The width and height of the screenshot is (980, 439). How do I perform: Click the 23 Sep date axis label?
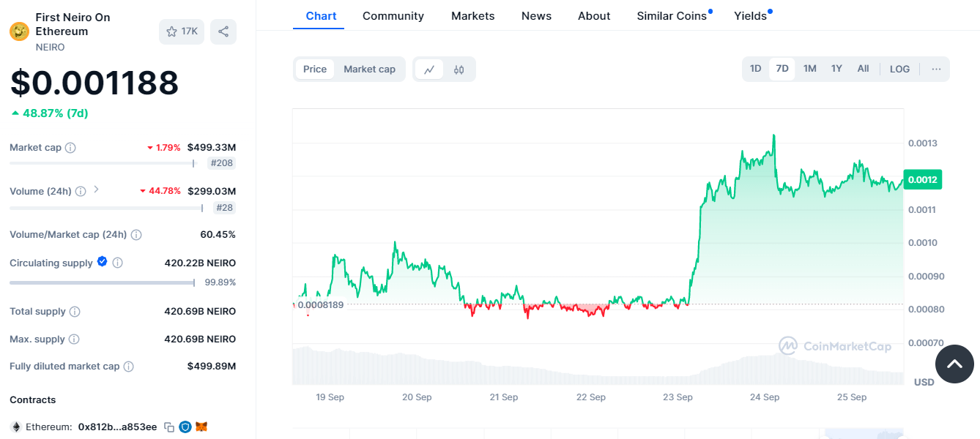coord(678,397)
